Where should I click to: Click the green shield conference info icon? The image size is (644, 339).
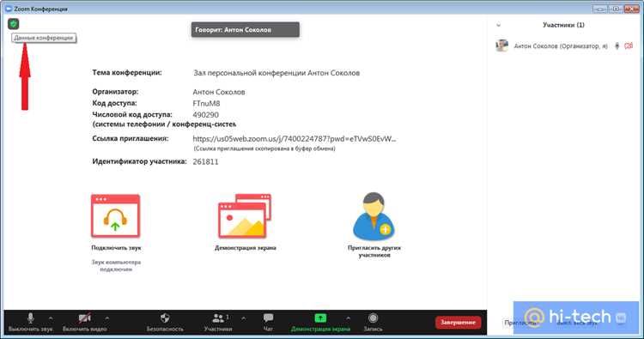pos(14,24)
